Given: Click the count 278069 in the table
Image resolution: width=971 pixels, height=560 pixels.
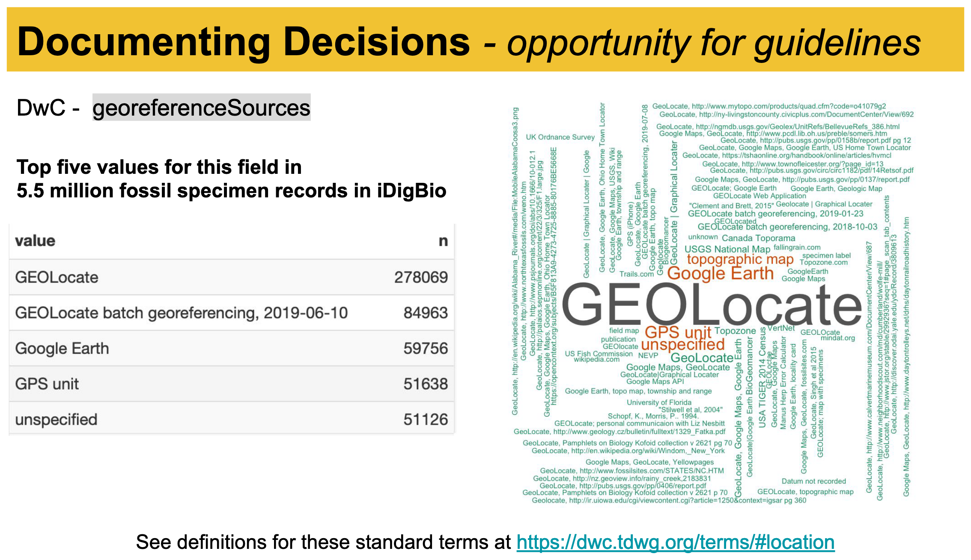Looking at the screenshot, I should tap(421, 277).
